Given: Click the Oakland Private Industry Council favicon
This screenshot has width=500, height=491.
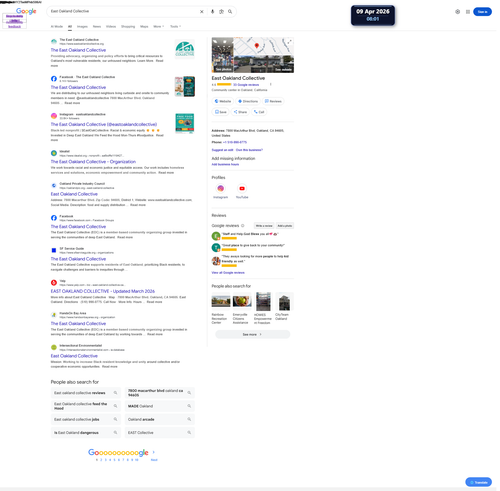Looking at the screenshot, I should coord(54,186).
